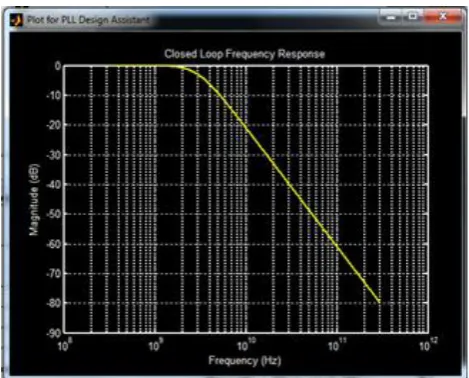Click the -80 tick label on the magnitude axis
The image size is (469, 378).
tap(53, 304)
